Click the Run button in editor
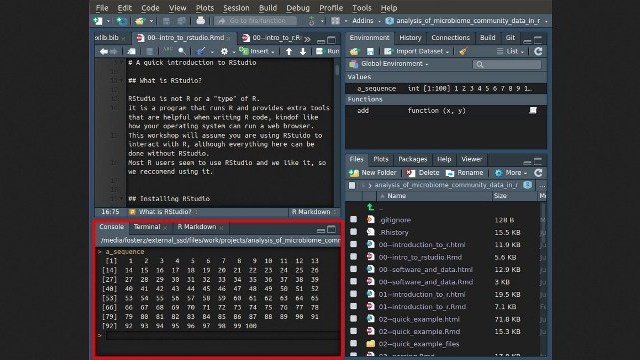 pyautogui.click(x=328, y=51)
